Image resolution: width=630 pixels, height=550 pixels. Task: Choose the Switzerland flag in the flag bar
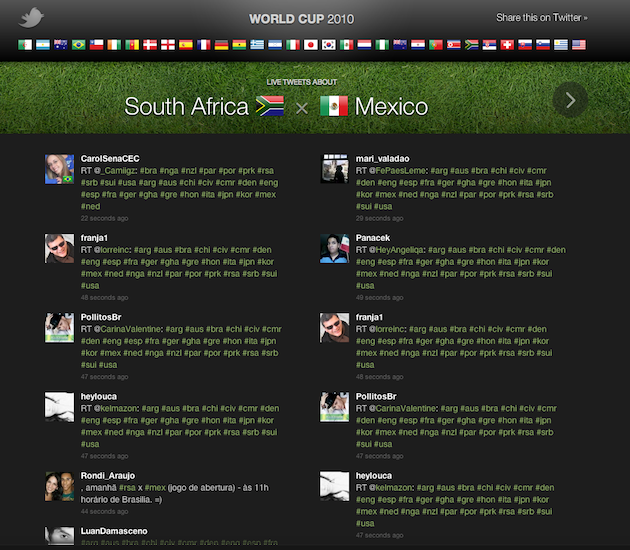[507, 45]
